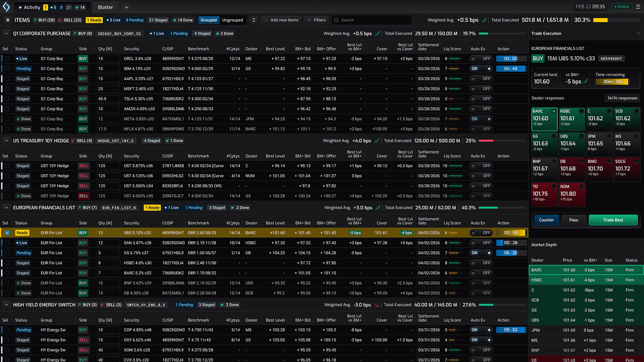
Task: Click the app logo icon
Action: [6, 7]
